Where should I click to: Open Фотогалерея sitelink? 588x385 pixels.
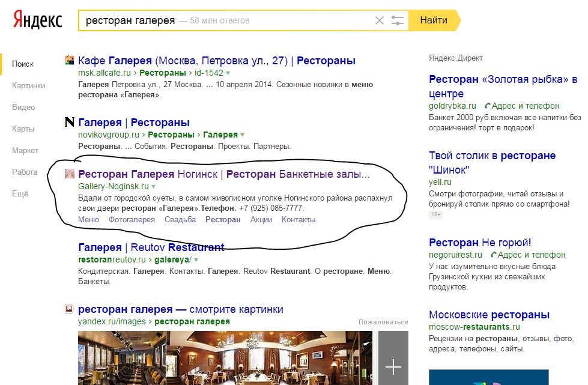click(x=132, y=220)
